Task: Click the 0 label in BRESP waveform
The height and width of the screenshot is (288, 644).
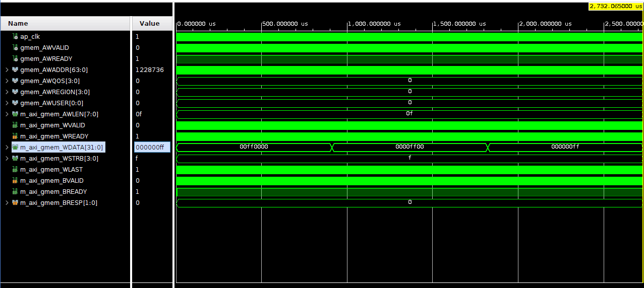Action: [x=409, y=202]
